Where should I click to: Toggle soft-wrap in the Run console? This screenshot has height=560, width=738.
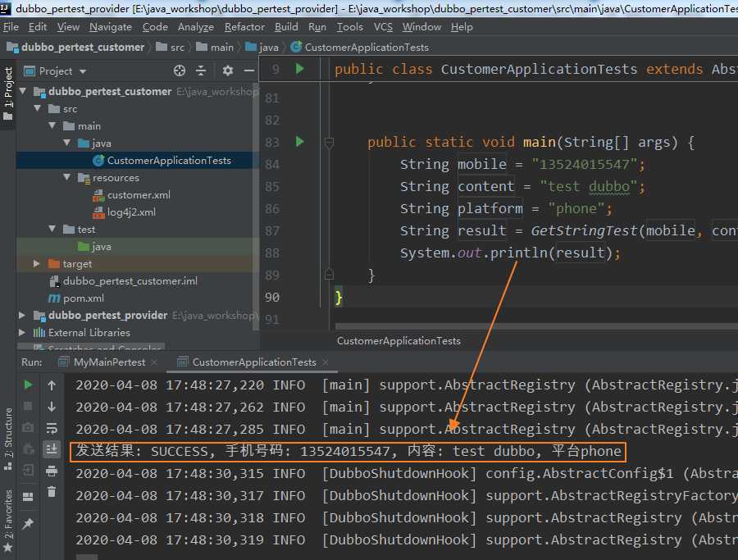point(52,428)
